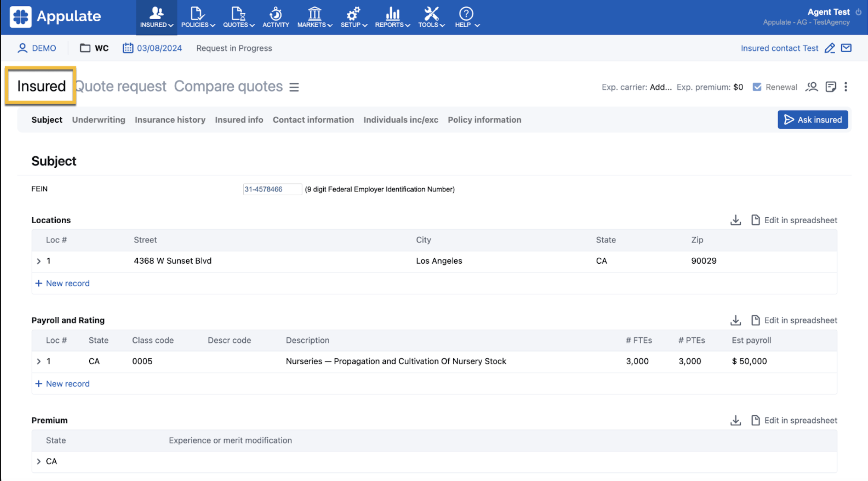Click the Street column header in Locations

pyautogui.click(x=145, y=240)
